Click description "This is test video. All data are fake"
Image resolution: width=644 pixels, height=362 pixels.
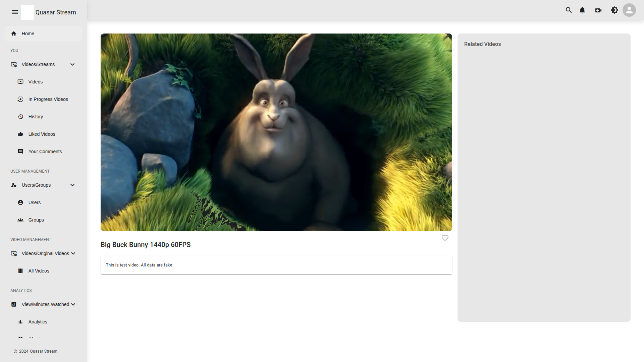click(139, 265)
